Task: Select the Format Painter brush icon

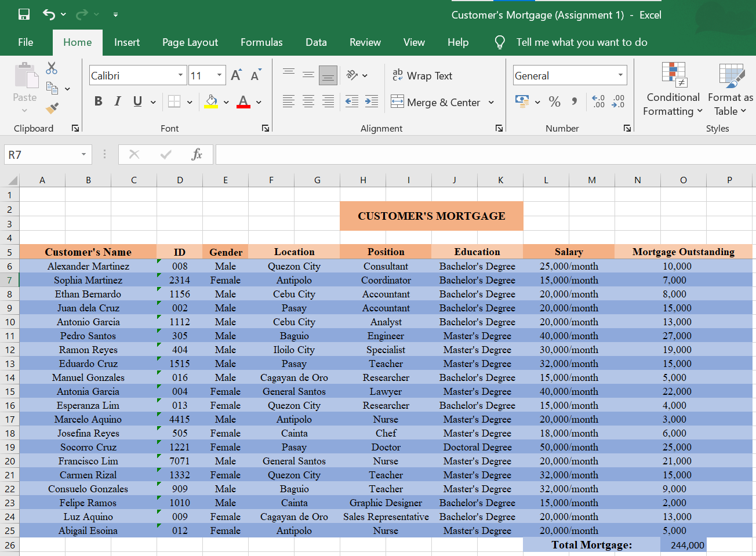Action: [52, 108]
